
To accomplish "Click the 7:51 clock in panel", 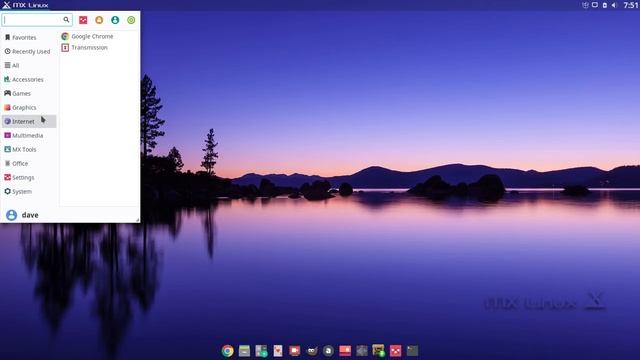I will pyautogui.click(x=631, y=5).
